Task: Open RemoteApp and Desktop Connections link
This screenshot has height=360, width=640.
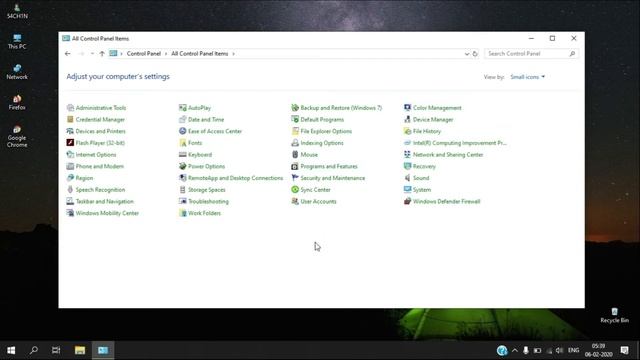Action: coord(236,178)
